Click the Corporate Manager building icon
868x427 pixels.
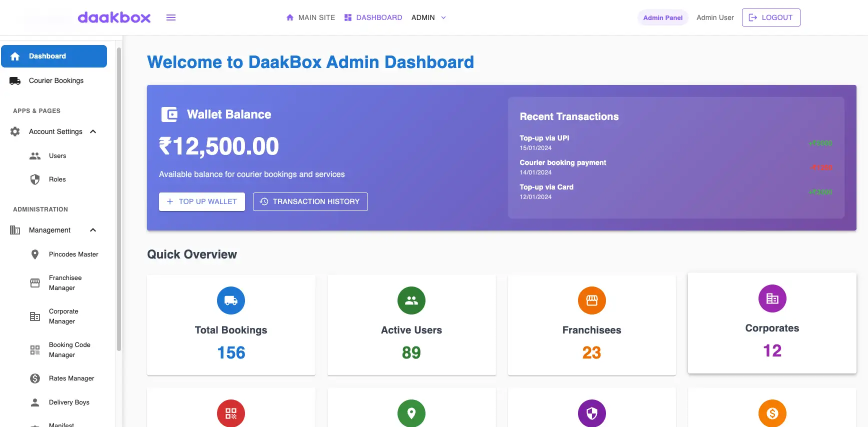pos(35,316)
